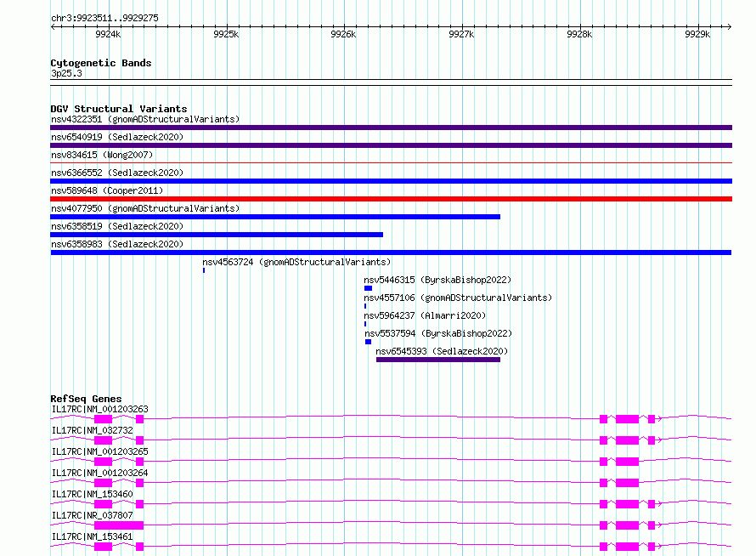Image resolution: width=756 pixels, height=556 pixels.
Task: Open the nsv4322351 (gnomADStructuralVariants) label
Action: [145, 119]
